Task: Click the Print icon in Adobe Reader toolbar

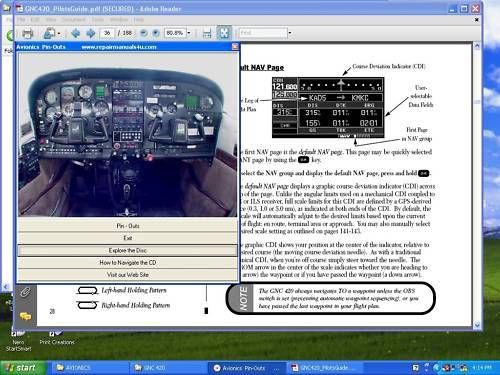Action: (28, 33)
